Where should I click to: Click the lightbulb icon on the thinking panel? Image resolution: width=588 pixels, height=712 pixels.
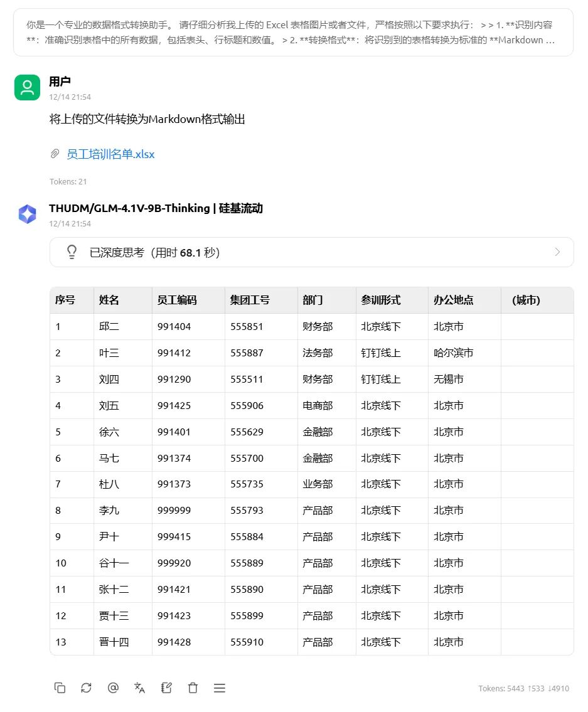72,252
